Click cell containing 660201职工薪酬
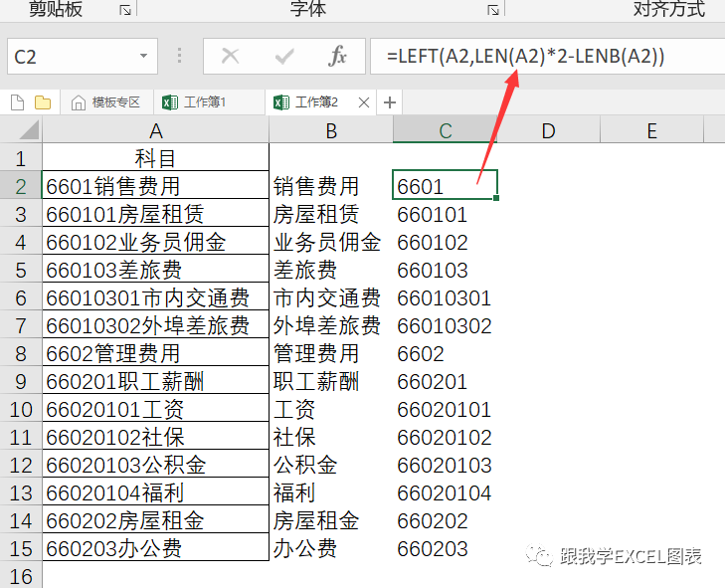 (x=155, y=380)
